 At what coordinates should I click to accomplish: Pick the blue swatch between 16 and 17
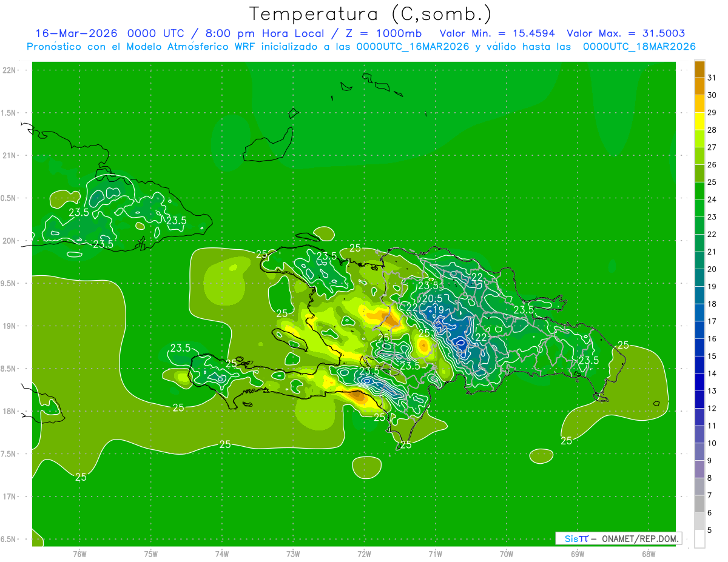coord(699,330)
